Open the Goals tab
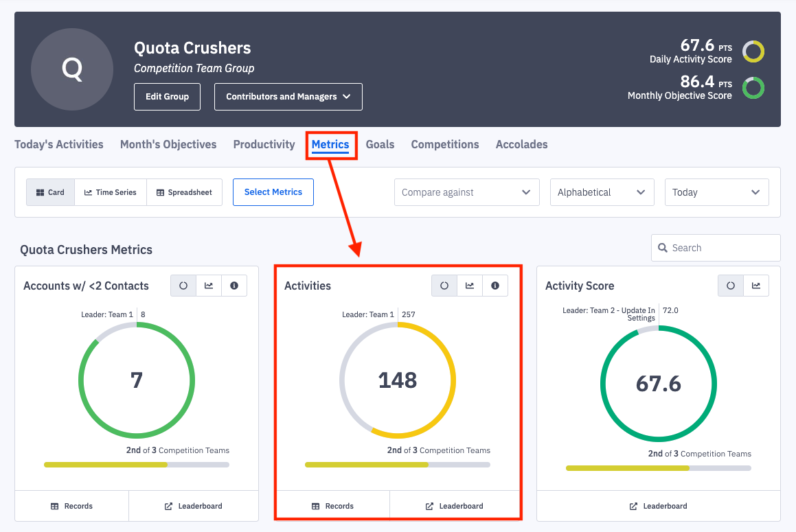 click(380, 144)
